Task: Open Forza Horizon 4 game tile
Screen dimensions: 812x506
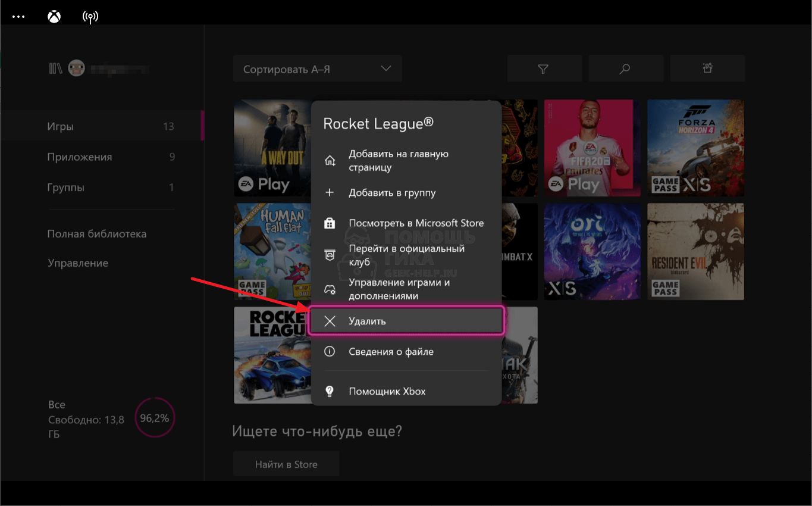Action: [x=695, y=148]
